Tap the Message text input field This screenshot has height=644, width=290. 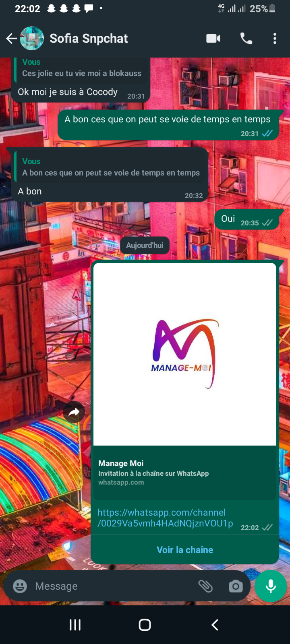(113, 586)
